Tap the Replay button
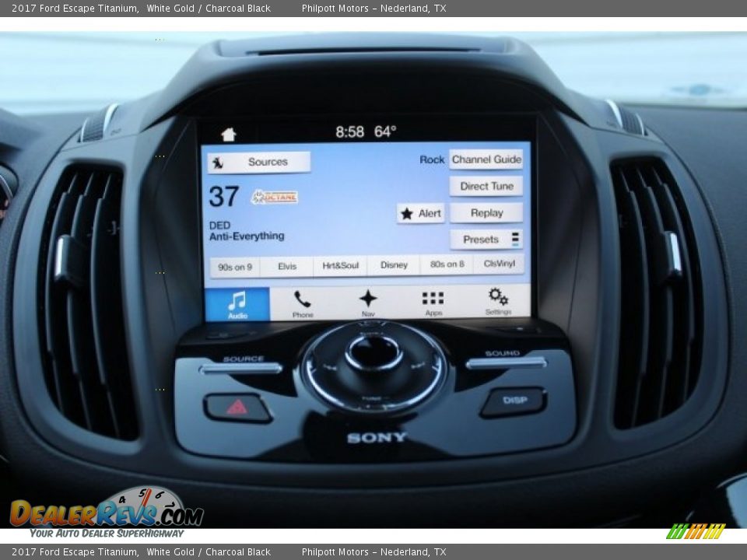747x560 pixels. [x=486, y=213]
